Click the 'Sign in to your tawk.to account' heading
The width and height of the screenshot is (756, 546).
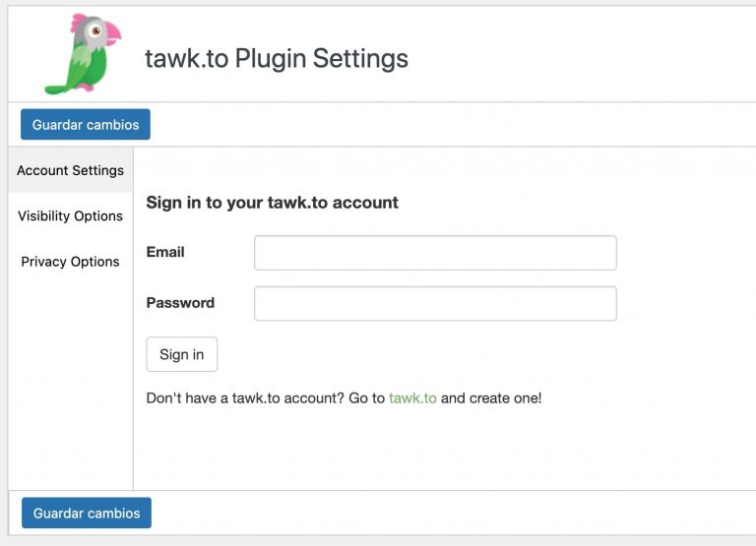(272, 203)
